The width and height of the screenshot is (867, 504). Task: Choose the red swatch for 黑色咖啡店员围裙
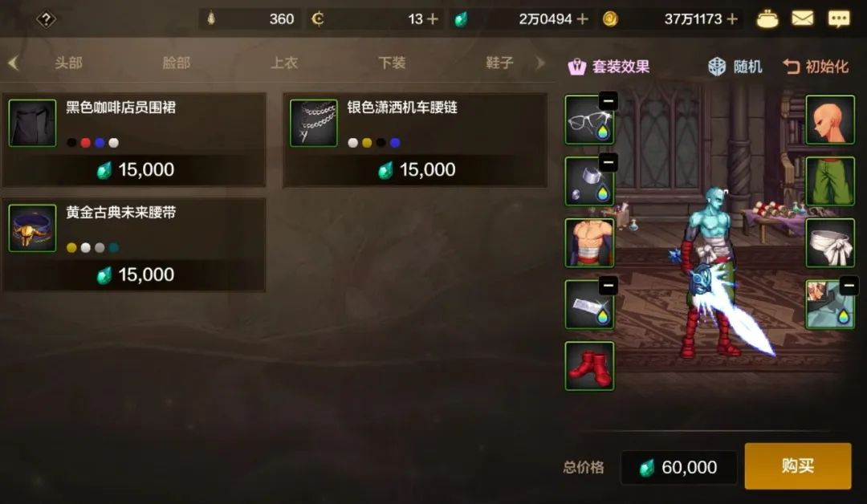pos(86,143)
